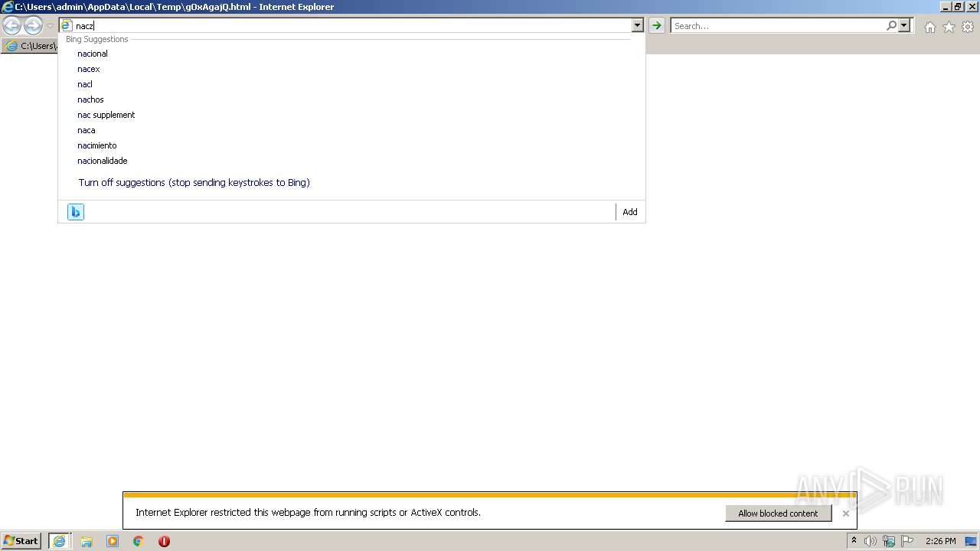Viewport: 980px width, 551px height.
Task: Click the Forward navigation arrow
Action: [33, 26]
